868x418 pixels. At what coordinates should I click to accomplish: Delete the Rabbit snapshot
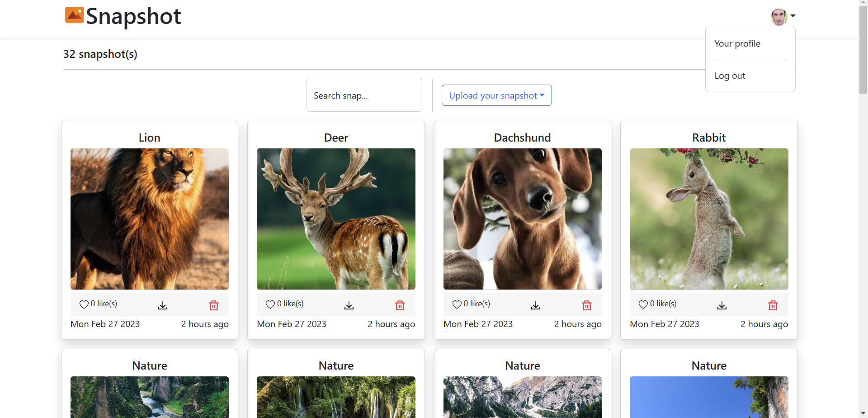[773, 305]
